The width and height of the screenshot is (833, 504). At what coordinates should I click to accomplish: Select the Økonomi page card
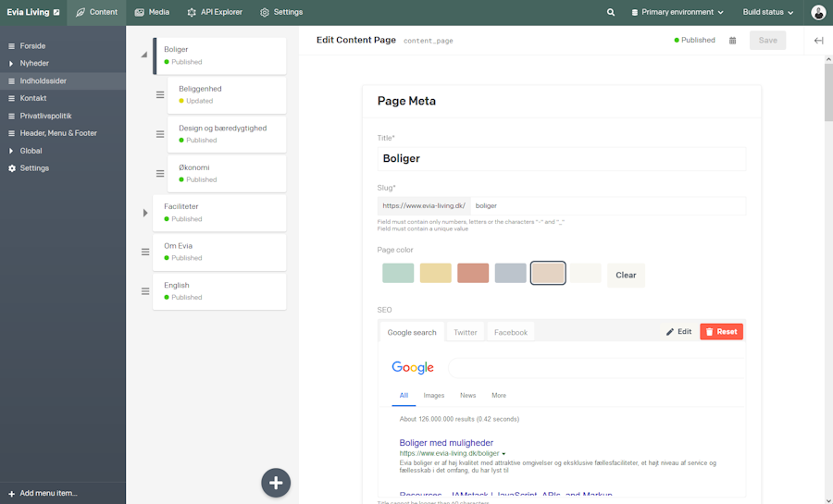pyautogui.click(x=227, y=174)
